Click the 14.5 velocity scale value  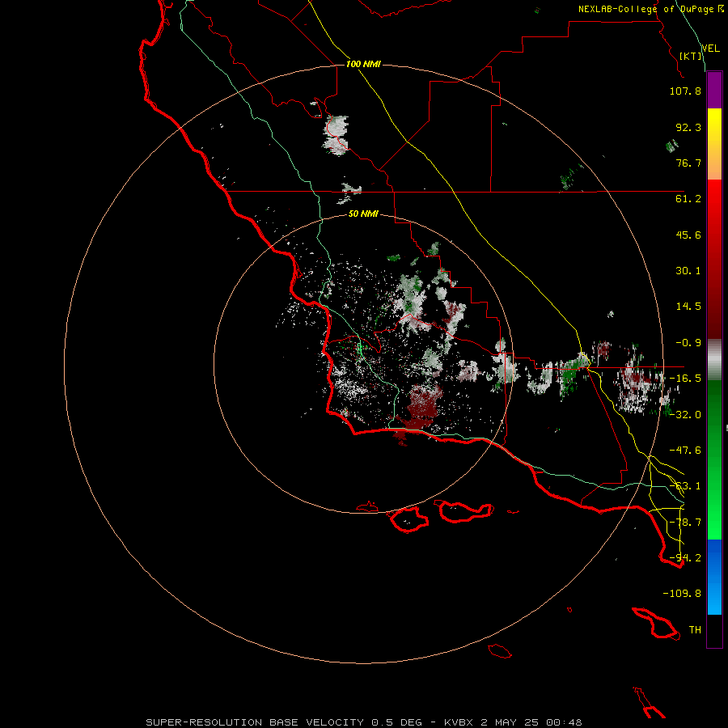pos(688,307)
